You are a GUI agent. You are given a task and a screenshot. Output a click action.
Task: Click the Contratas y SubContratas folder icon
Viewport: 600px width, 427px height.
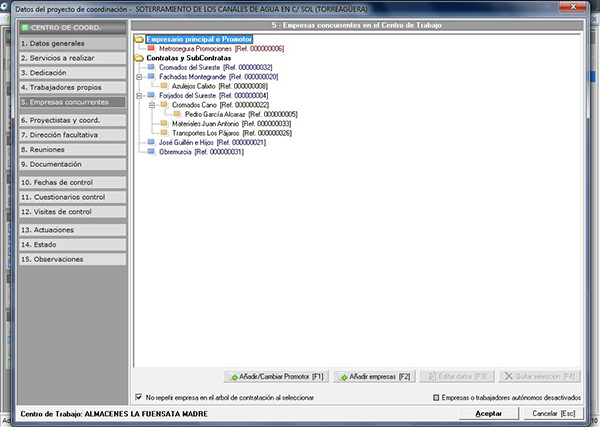tap(139, 58)
